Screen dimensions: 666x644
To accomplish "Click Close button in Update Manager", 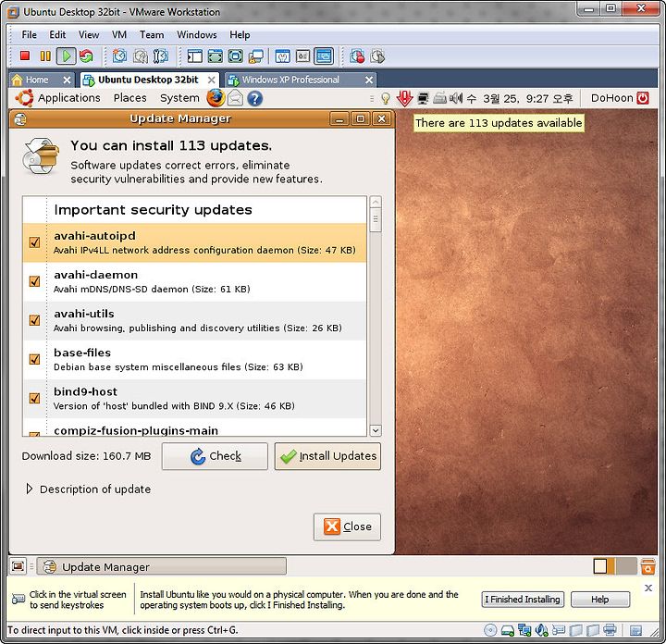I will coord(347,526).
